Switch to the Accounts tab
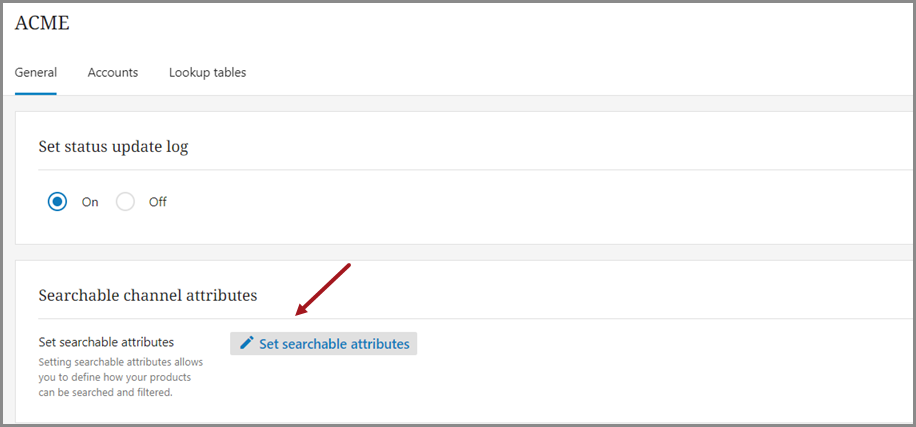Image resolution: width=916 pixels, height=427 pixels. tap(113, 72)
